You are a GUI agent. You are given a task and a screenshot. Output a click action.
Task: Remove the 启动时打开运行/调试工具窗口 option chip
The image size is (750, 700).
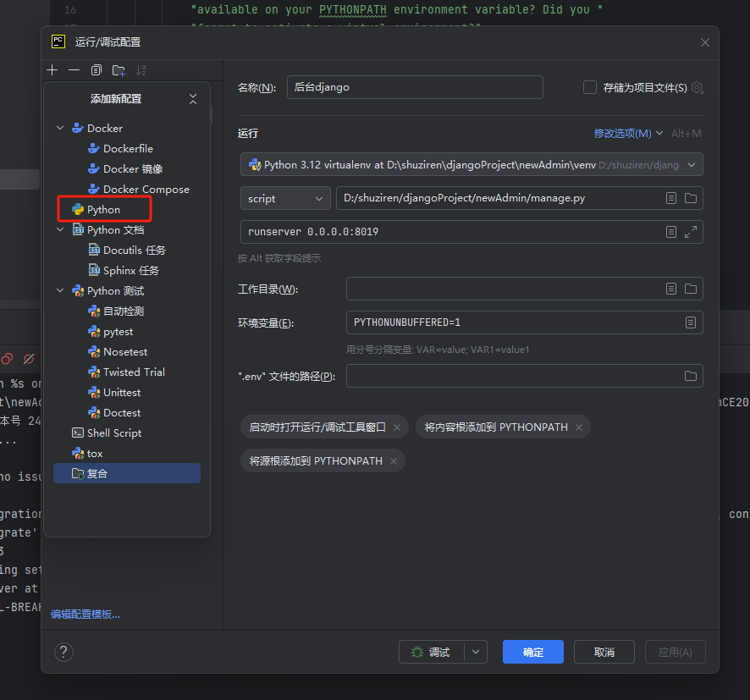point(398,427)
